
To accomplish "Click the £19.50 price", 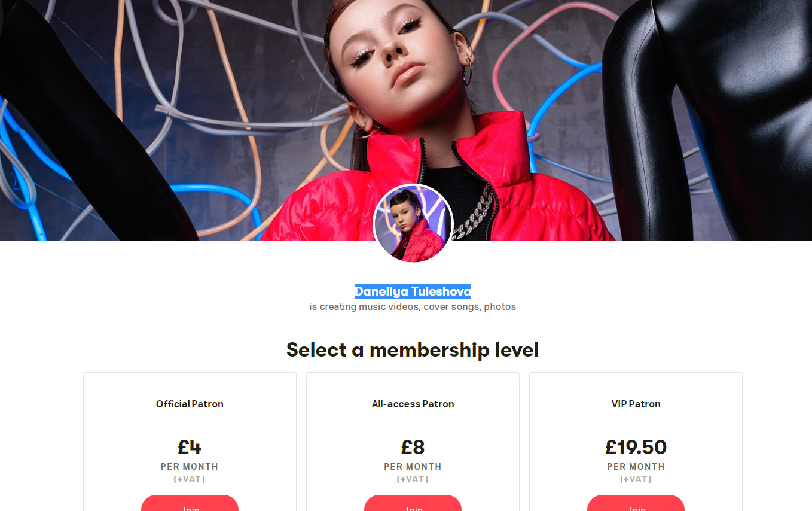I will (x=636, y=447).
